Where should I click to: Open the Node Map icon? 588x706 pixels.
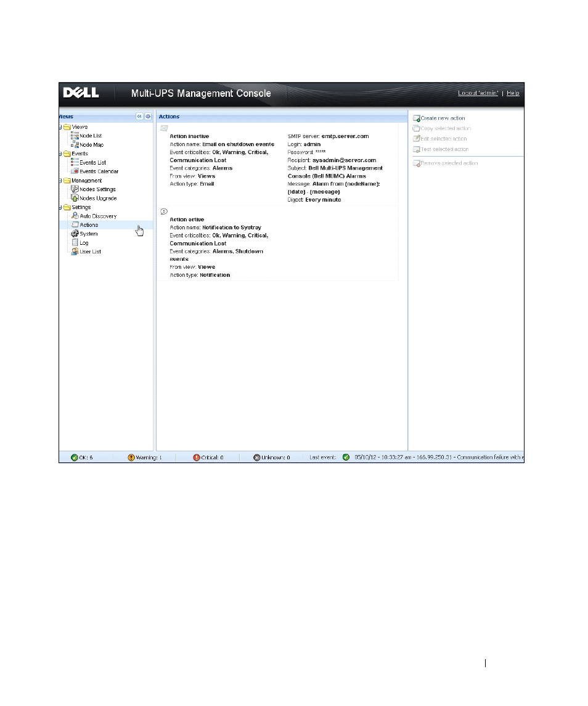point(75,144)
